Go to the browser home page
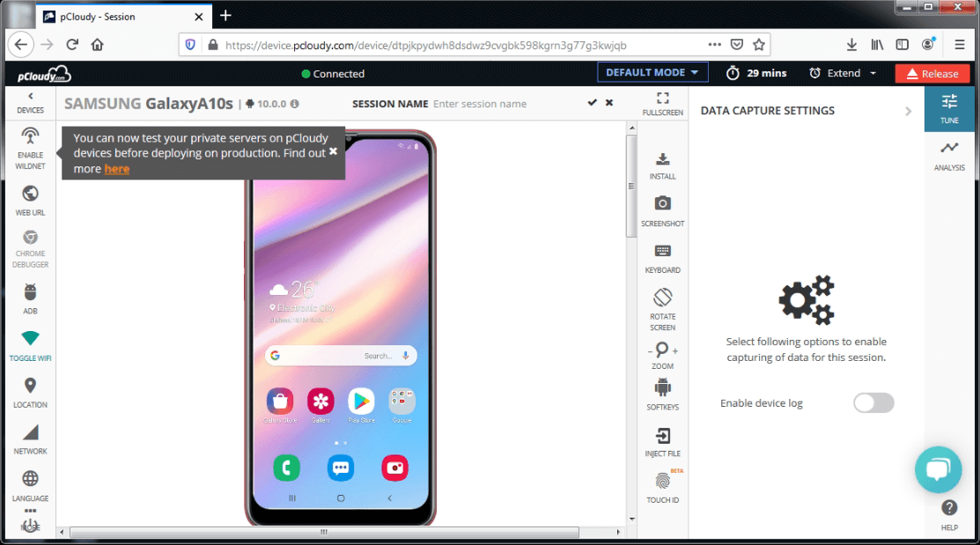The width and height of the screenshot is (980, 545). [97, 44]
